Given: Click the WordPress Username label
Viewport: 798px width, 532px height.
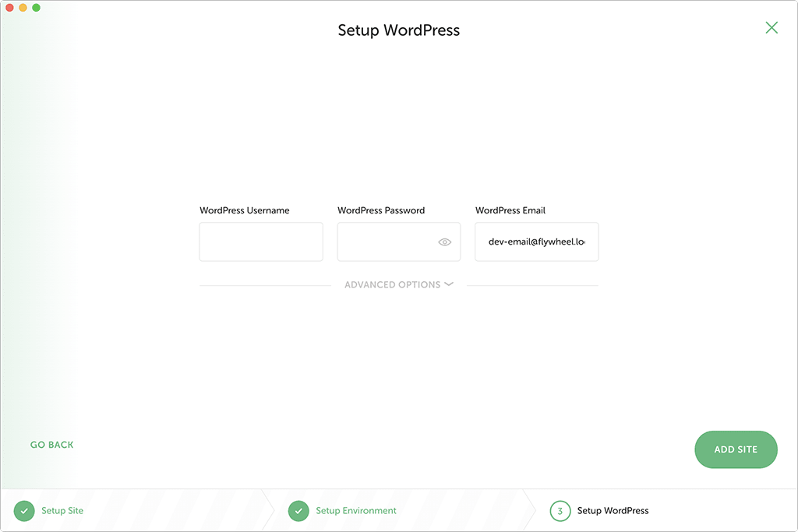Looking at the screenshot, I should (244, 210).
